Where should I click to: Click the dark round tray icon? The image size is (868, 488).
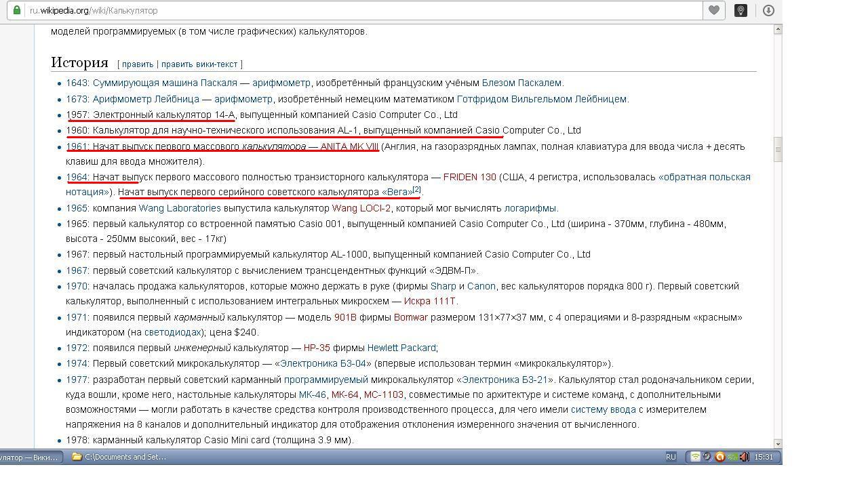707,457
